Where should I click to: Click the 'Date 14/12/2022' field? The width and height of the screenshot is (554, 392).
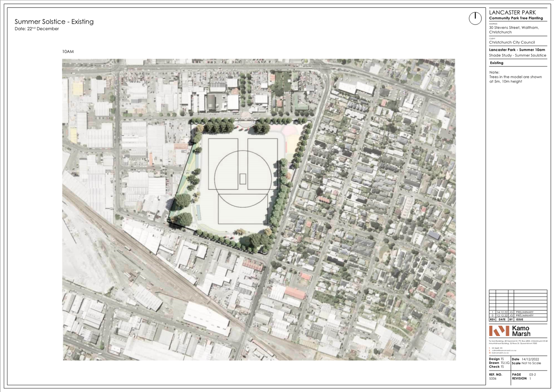(x=525, y=359)
